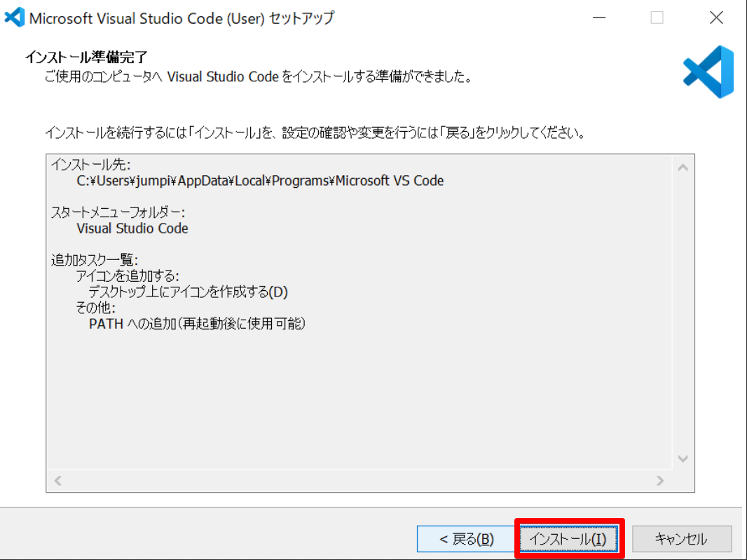Cancel setup with the キャンセル button
Image resolution: width=747 pixels, height=560 pixels.
(x=682, y=539)
